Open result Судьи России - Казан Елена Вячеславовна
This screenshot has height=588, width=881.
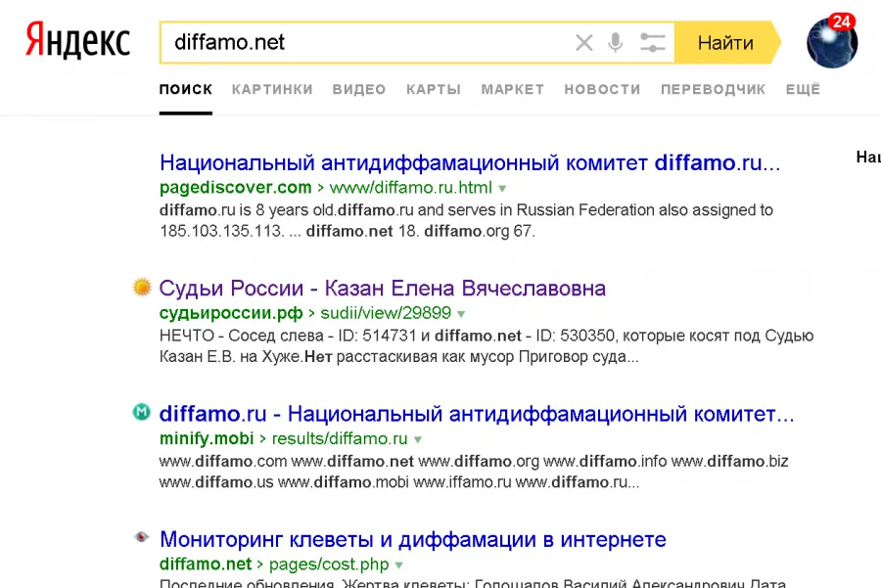(x=383, y=288)
